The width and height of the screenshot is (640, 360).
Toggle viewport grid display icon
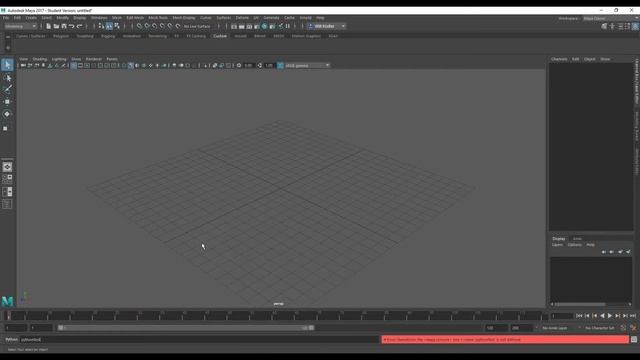[x=73, y=65]
